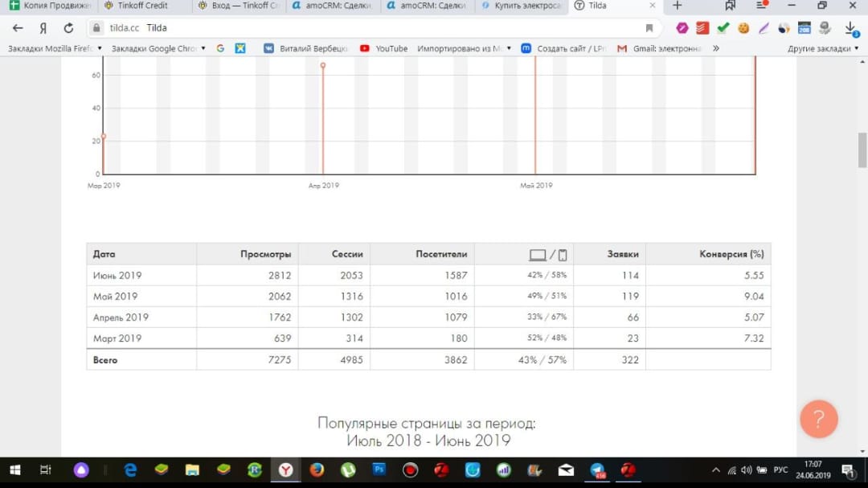Image resolution: width=868 pixels, height=488 pixels.
Task: Expand Закладки Mozilla Firefox bookmarks folder
Action: pyautogui.click(x=55, y=48)
